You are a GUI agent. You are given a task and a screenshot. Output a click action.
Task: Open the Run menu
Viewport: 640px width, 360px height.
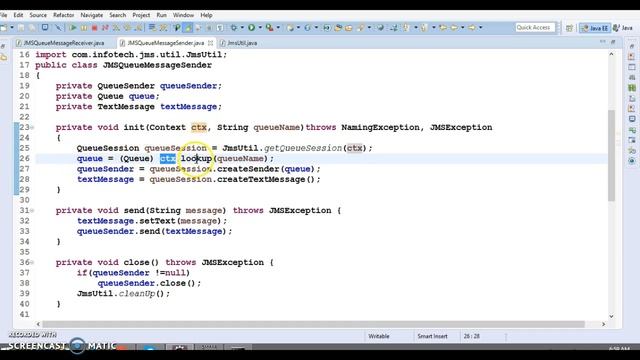point(162,15)
